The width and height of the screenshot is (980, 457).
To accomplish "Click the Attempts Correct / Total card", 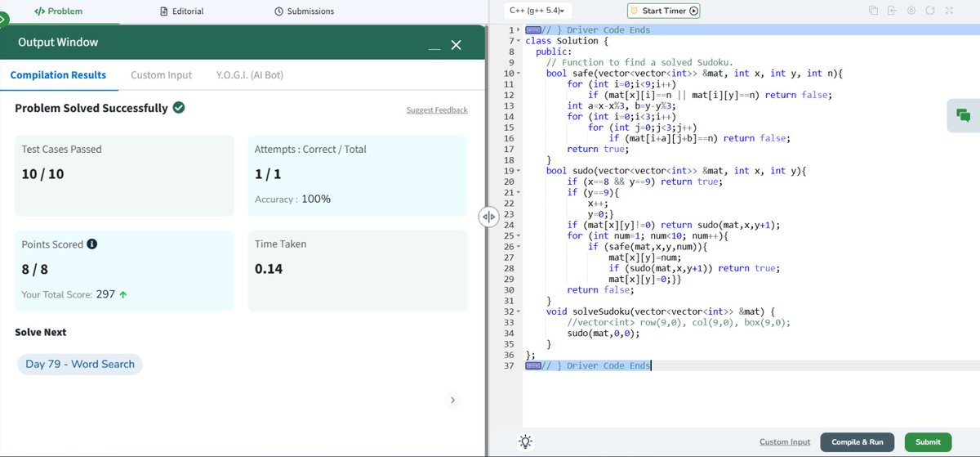I will [358, 175].
